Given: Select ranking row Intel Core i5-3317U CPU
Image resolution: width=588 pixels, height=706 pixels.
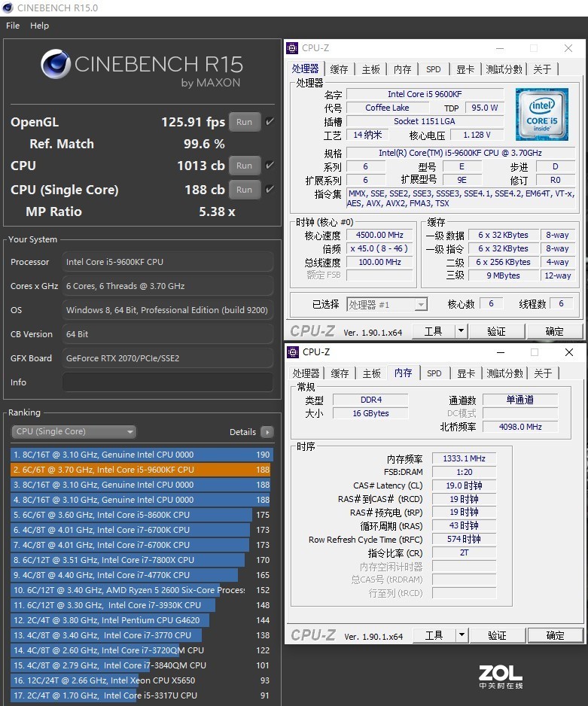Looking at the screenshot, I should tap(141, 695).
